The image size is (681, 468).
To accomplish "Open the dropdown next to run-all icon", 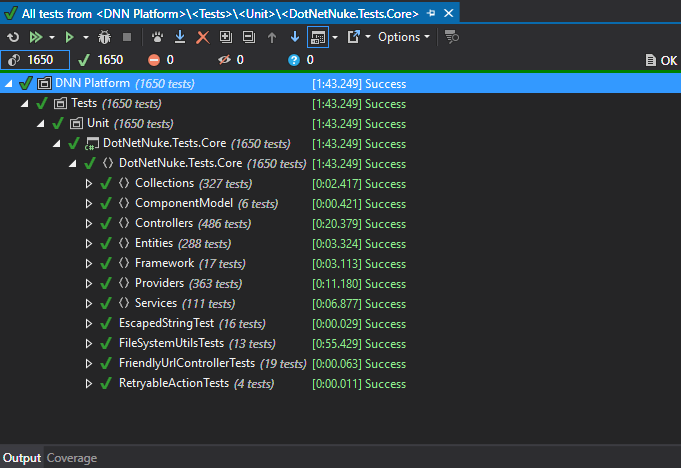I will click(52, 37).
